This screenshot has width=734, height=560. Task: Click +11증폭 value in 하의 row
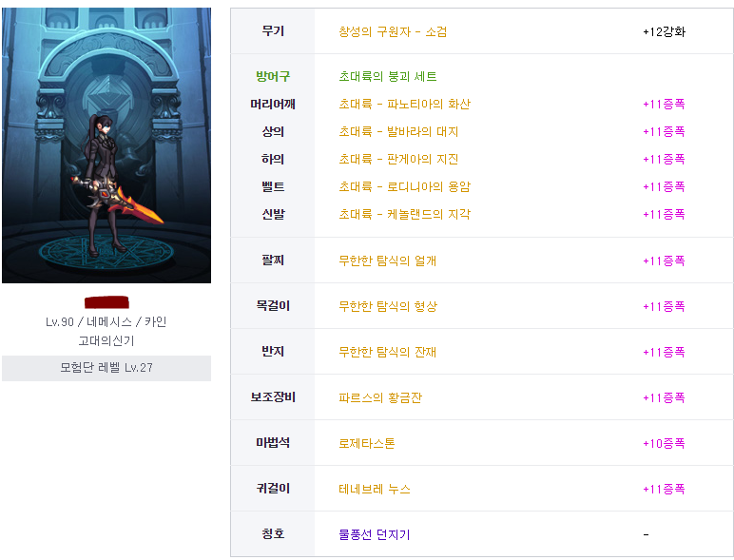click(664, 159)
